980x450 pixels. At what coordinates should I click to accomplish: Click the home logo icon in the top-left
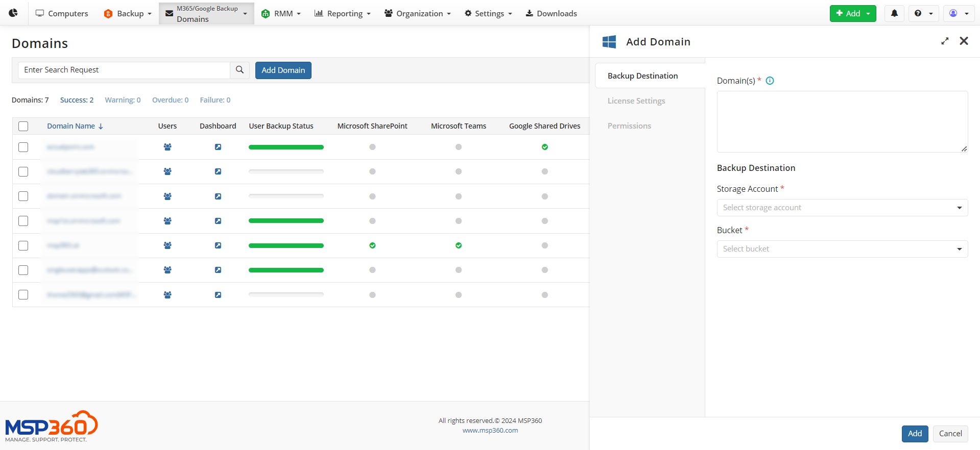(x=13, y=13)
